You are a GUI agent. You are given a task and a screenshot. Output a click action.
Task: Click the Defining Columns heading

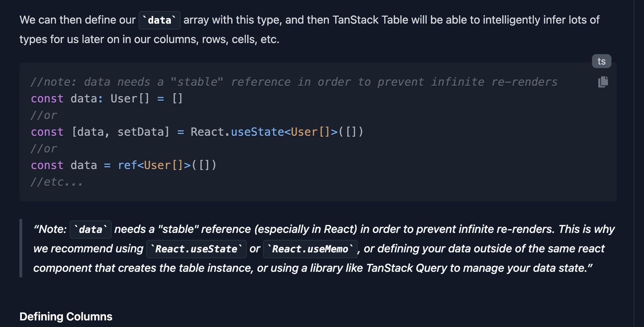point(66,317)
